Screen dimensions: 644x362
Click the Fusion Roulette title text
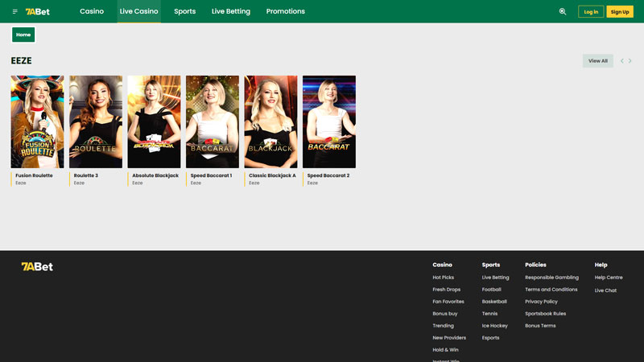click(34, 175)
